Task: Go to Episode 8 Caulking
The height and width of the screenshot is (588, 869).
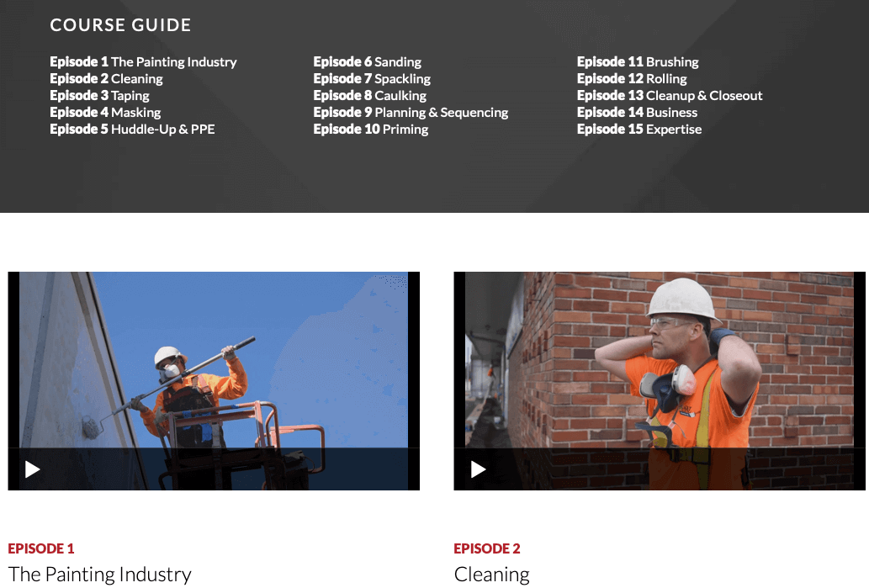Action: [369, 95]
